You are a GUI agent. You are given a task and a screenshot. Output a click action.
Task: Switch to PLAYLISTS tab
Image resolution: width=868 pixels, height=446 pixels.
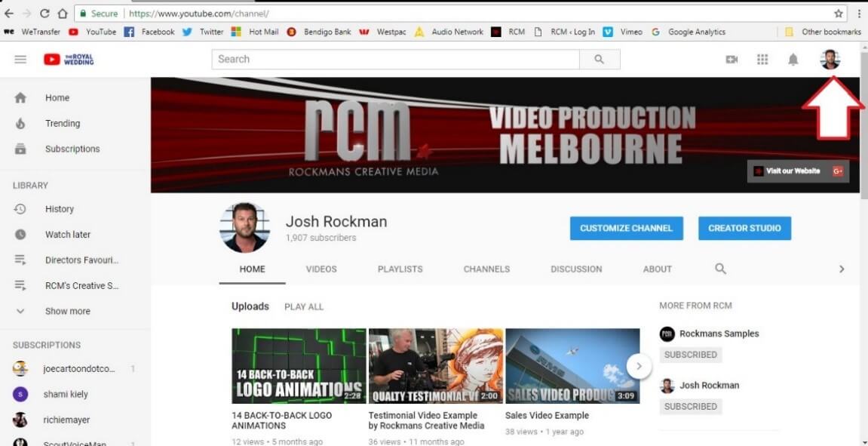(x=400, y=269)
